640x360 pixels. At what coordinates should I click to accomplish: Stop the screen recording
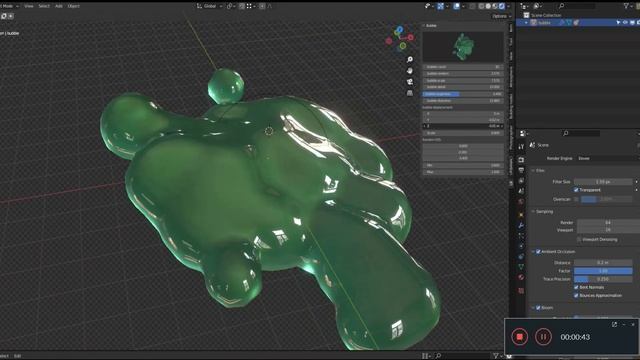pyautogui.click(x=520, y=337)
